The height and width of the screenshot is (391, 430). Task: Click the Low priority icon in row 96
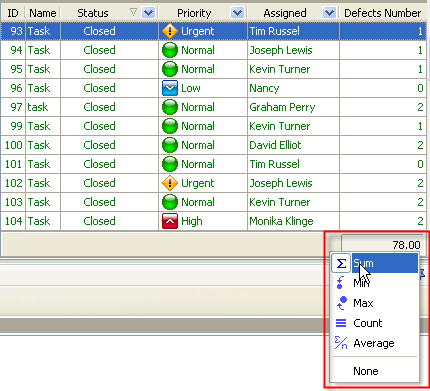point(170,88)
